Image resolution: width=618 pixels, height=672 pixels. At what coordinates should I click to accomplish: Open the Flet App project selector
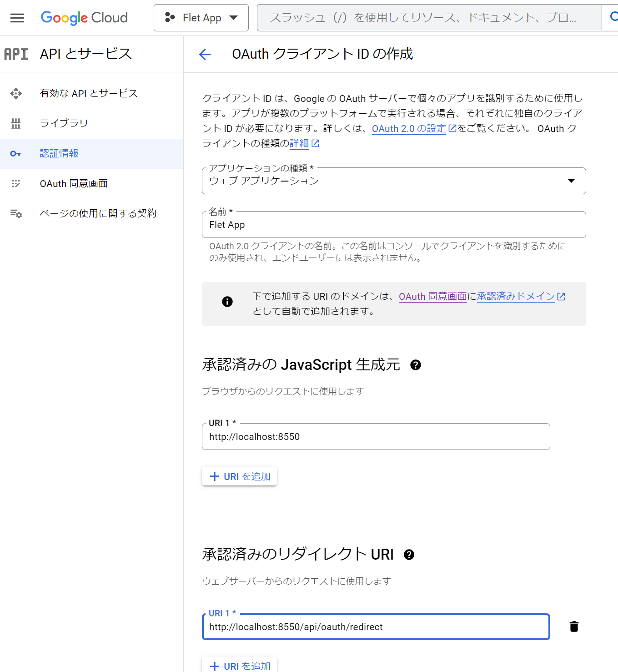(201, 18)
